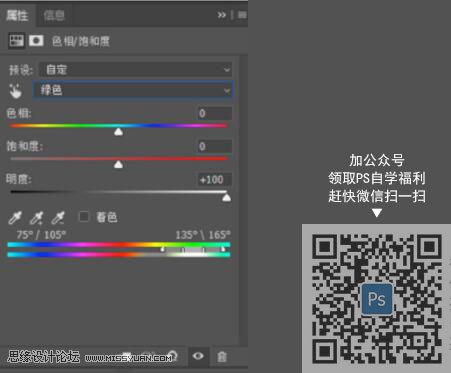Collapse the panel with the double-arrow icon
This screenshot has height=373, width=451.
point(221,15)
